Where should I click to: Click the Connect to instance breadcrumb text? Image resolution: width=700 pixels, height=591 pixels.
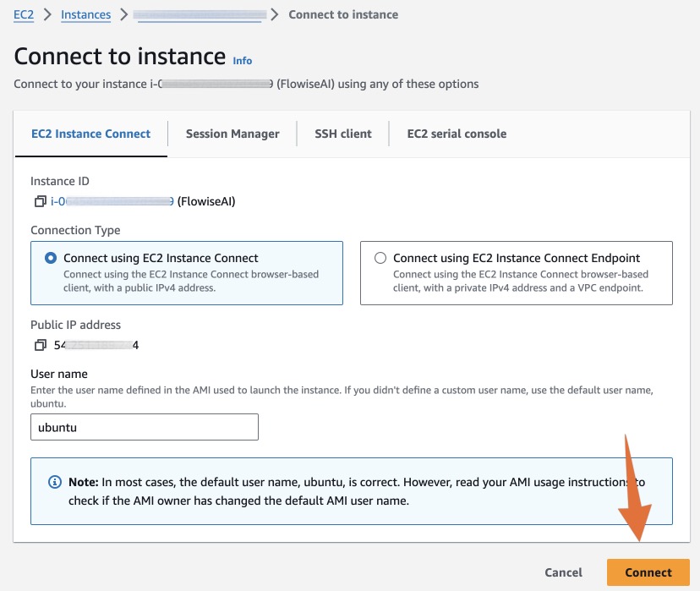pyautogui.click(x=343, y=14)
